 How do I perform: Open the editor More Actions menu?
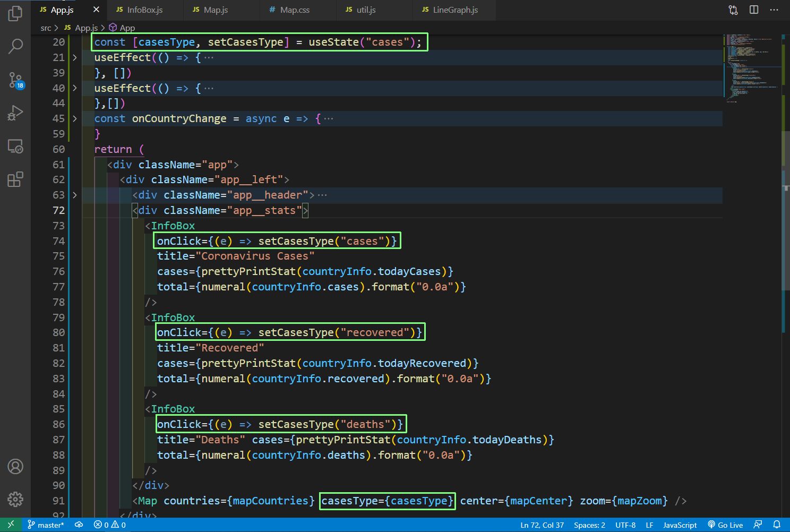[774, 10]
